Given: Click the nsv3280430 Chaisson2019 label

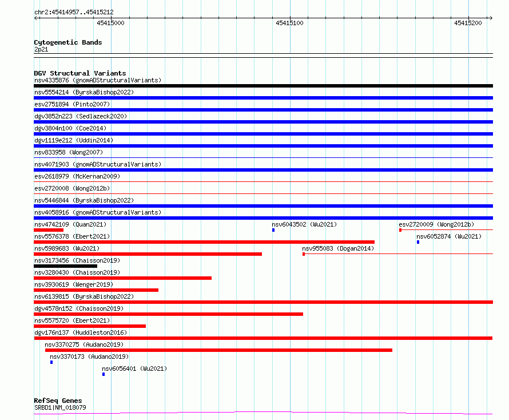Looking at the screenshot, I should [77, 272].
